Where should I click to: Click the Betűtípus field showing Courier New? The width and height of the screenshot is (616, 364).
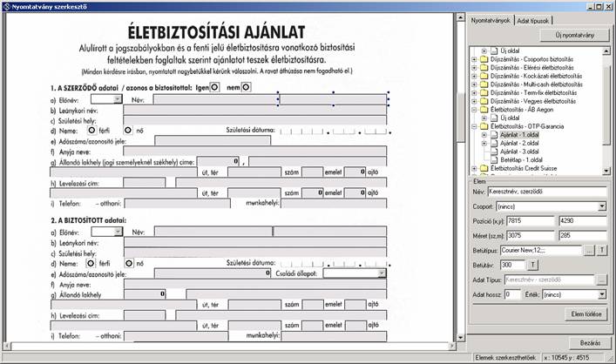point(541,250)
